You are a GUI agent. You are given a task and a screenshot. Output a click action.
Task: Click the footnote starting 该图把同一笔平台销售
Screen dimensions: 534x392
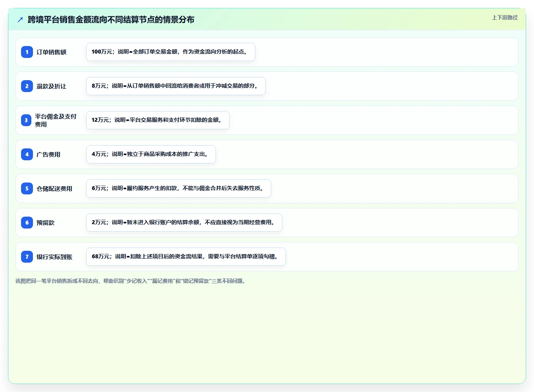[x=131, y=281]
